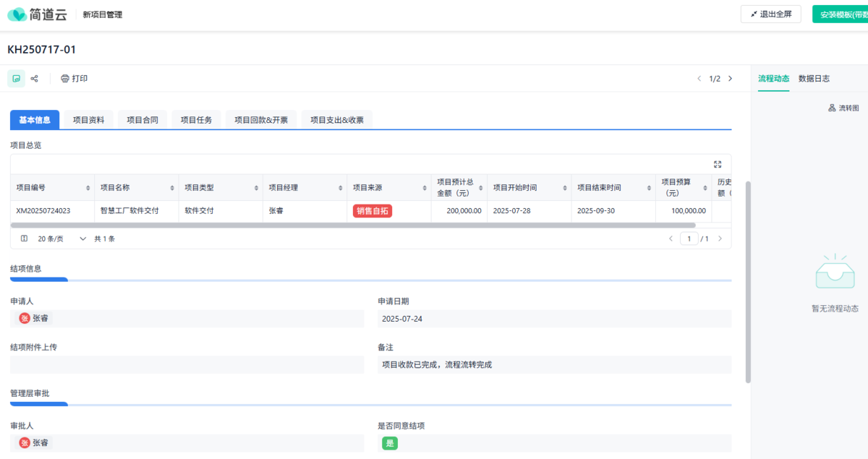The width and height of the screenshot is (868, 459).
Task: Click the 备注 field text
Action: click(554, 365)
